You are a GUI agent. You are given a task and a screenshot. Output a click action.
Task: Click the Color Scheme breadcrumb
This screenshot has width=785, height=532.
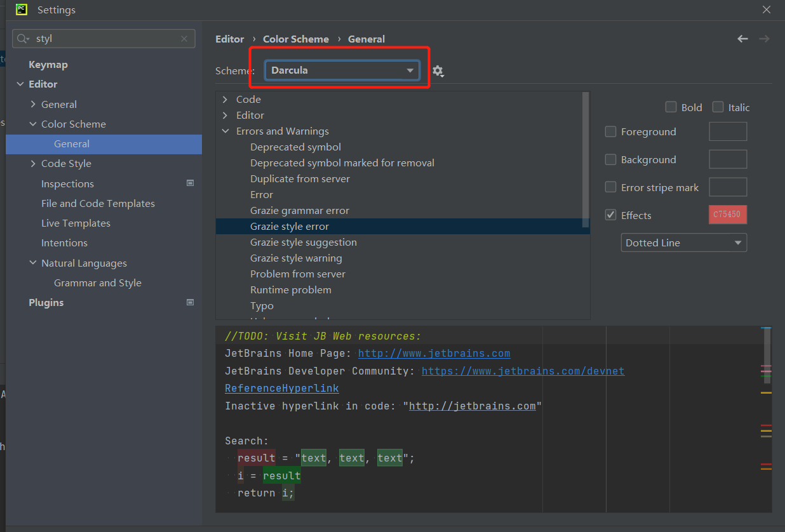tap(296, 39)
